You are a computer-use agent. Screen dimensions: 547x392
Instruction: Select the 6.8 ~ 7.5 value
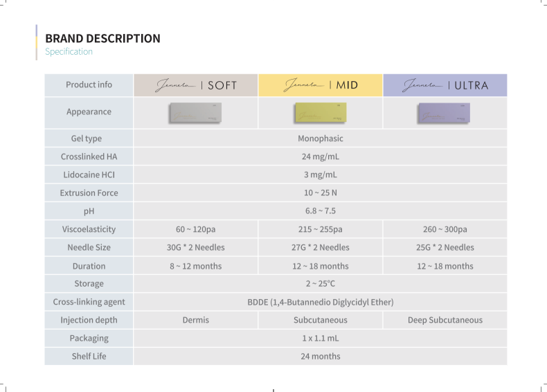click(321, 211)
